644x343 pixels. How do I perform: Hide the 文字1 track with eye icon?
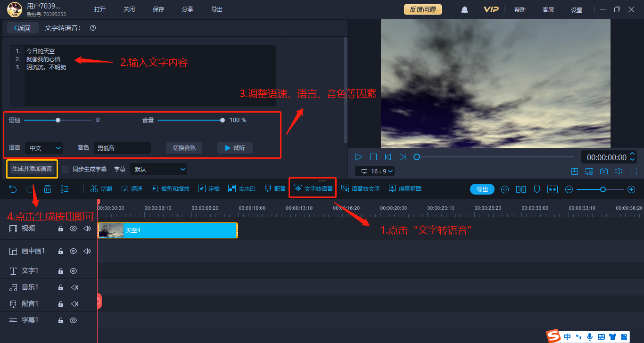pos(73,271)
